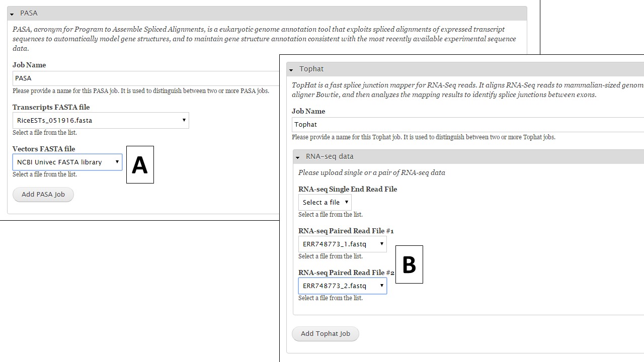Collapse the RNA-seq data fieldset arrow
This screenshot has width=644, height=362.
click(297, 157)
